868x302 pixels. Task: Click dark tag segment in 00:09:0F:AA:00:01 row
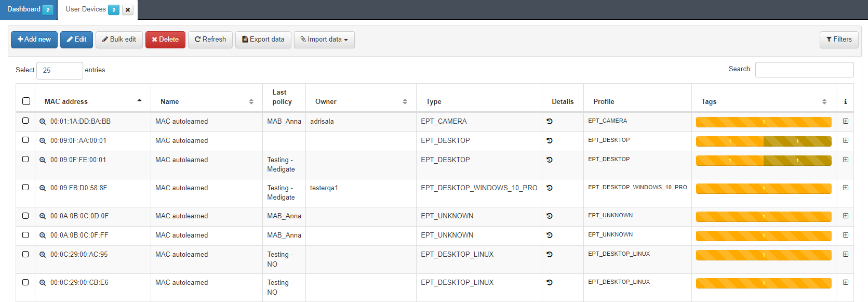coord(797,141)
